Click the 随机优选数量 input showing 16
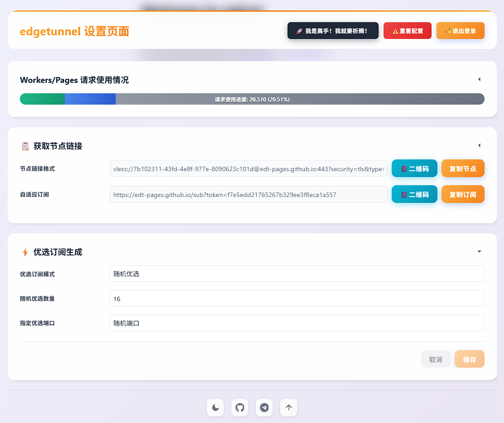 pyautogui.click(x=297, y=298)
